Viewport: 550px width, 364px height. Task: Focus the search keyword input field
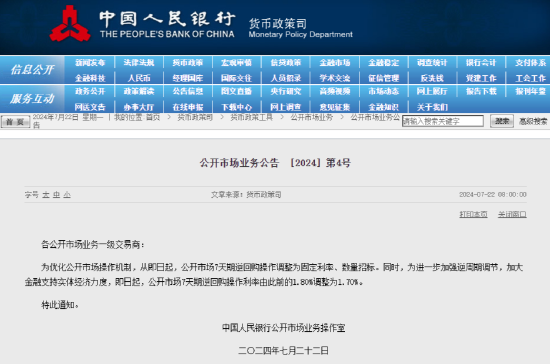tap(443, 121)
